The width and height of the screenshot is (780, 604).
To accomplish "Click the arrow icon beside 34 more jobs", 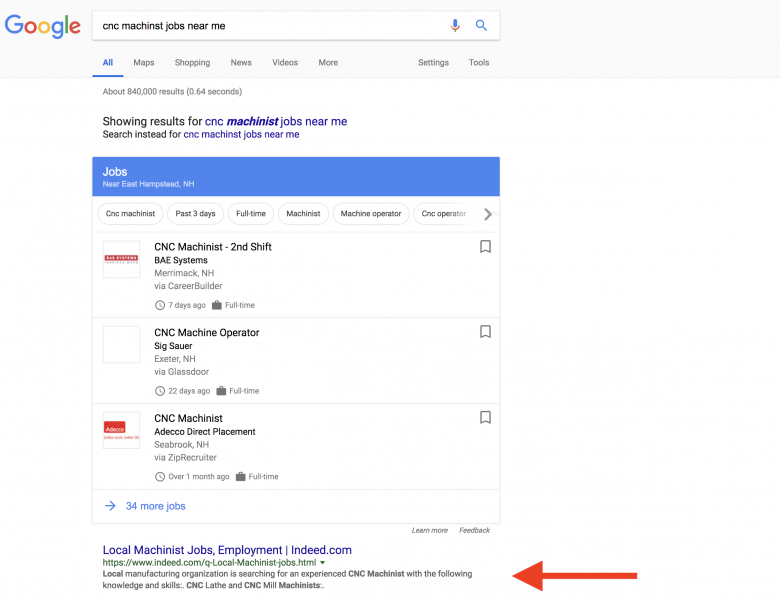I will click(x=110, y=506).
